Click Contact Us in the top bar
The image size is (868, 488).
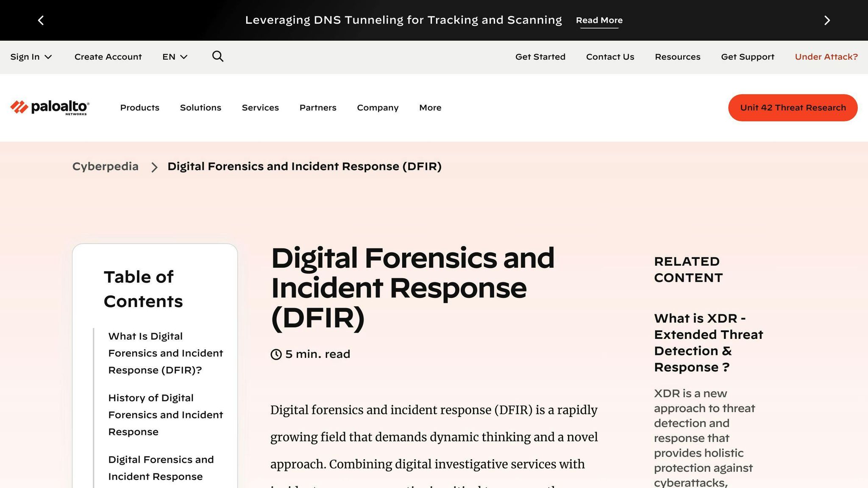point(610,56)
